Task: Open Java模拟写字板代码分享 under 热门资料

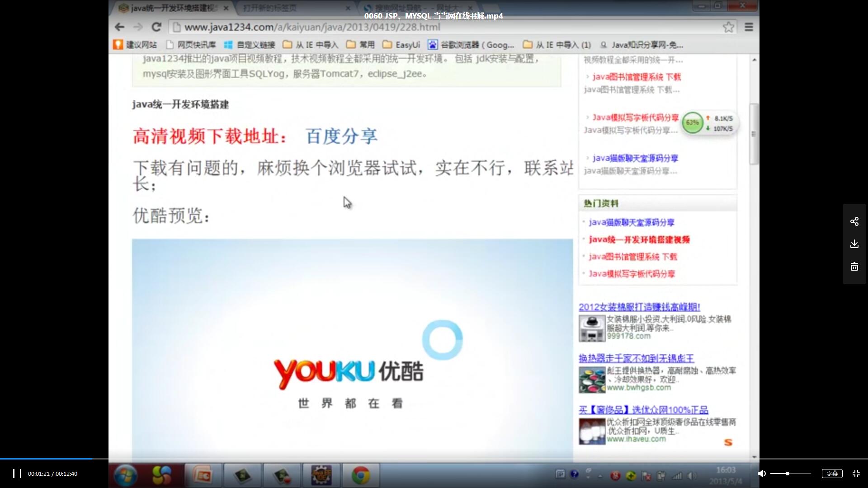Action: click(632, 274)
